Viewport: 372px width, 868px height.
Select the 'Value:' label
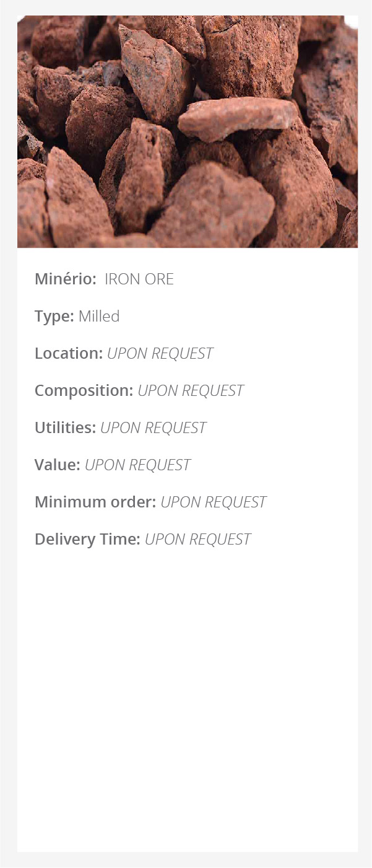pyautogui.click(x=58, y=465)
